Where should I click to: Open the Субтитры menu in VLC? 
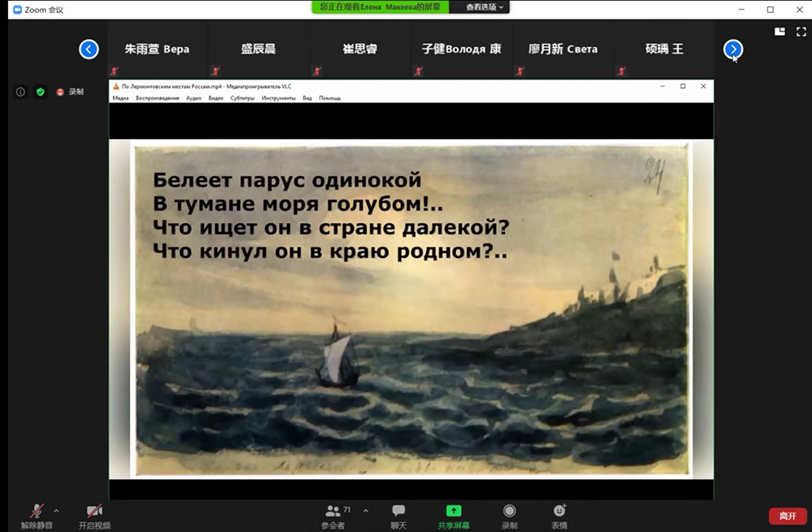(x=242, y=98)
